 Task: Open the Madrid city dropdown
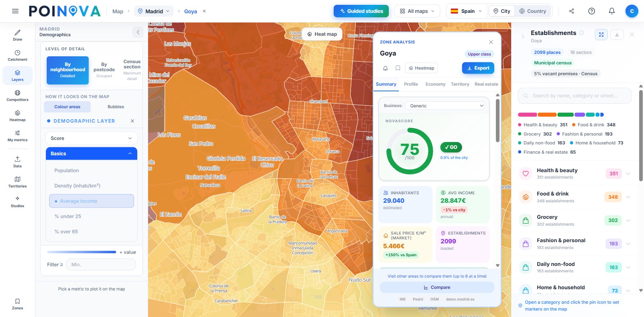click(x=154, y=11)
